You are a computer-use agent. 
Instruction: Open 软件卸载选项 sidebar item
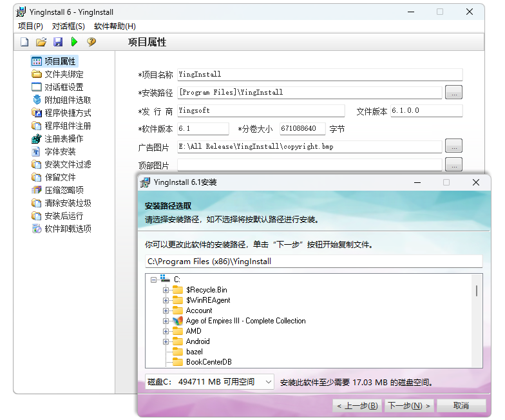(62, 229)
